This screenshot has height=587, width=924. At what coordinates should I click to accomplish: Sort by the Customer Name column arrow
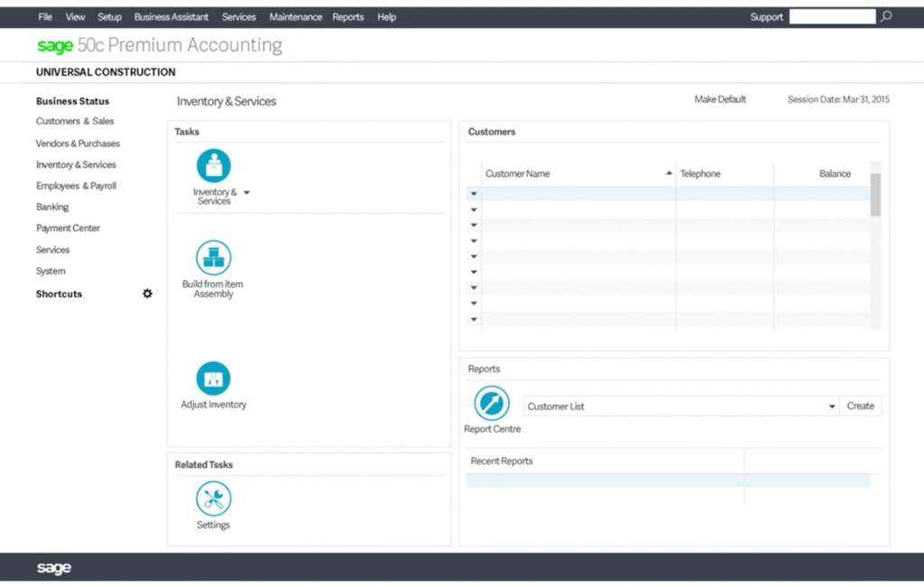pyautogui.click(x=669, y=173)
